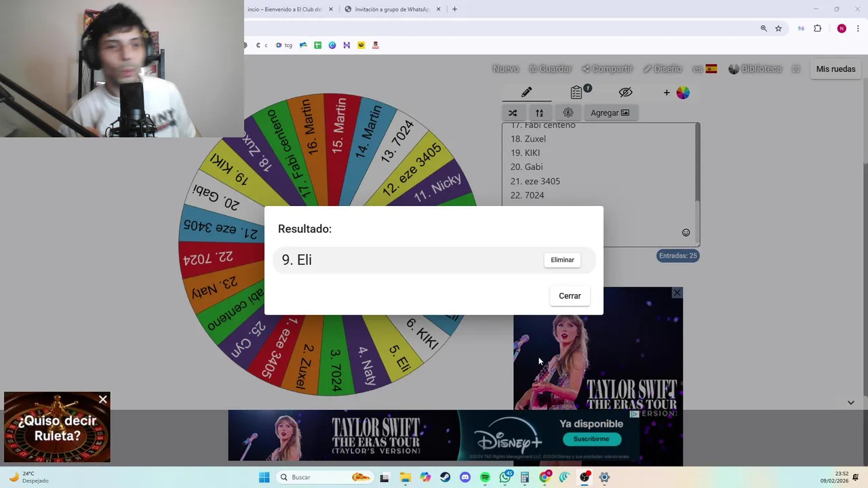Open Settings gear from taskbar
Screen dimensions: 868x488
pos(604,477)
